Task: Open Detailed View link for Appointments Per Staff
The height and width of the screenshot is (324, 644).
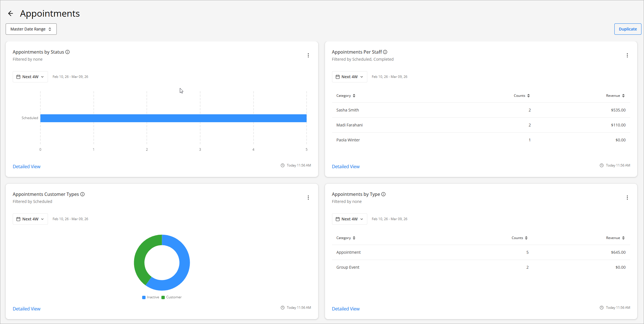Action: pyautogui.click(x=346, y=167)
